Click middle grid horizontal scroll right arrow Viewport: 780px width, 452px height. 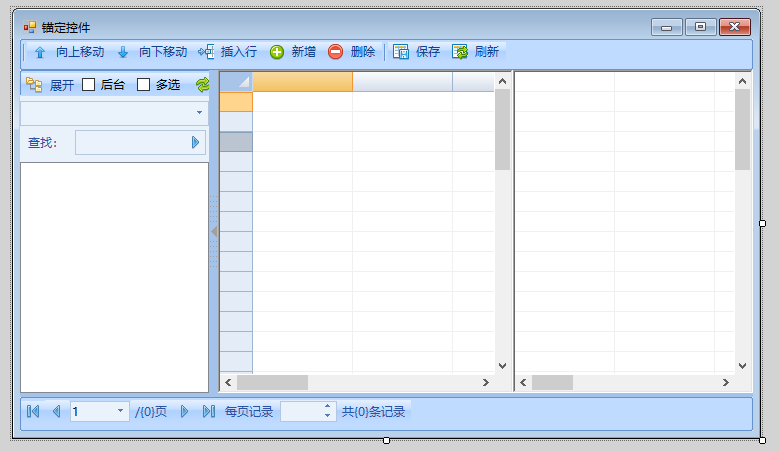click(x=486, y=382)
